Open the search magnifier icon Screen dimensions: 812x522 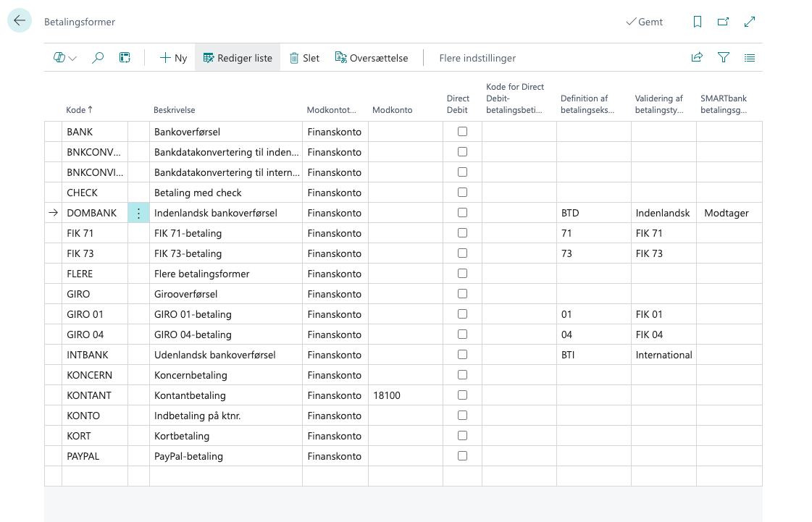[x=98, y=58]
